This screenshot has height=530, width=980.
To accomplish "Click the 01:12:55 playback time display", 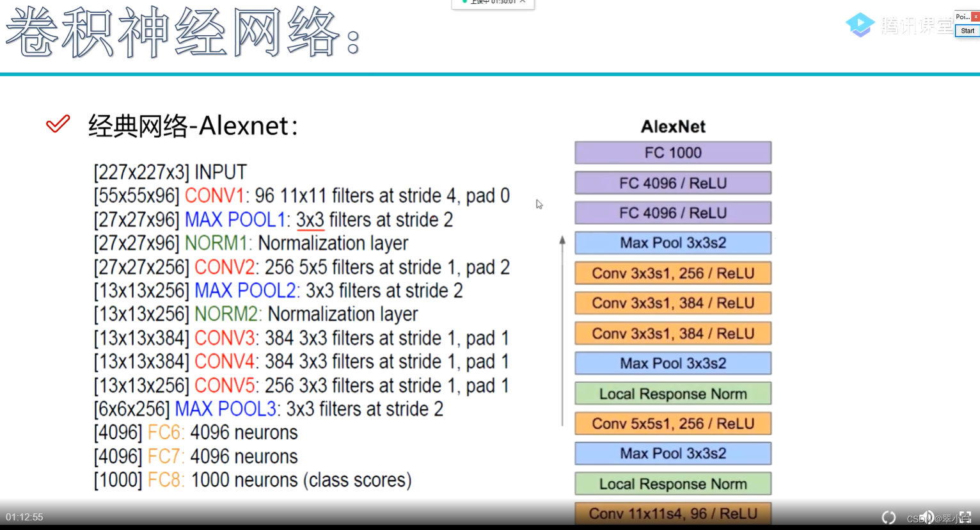I will click(24, 517).
